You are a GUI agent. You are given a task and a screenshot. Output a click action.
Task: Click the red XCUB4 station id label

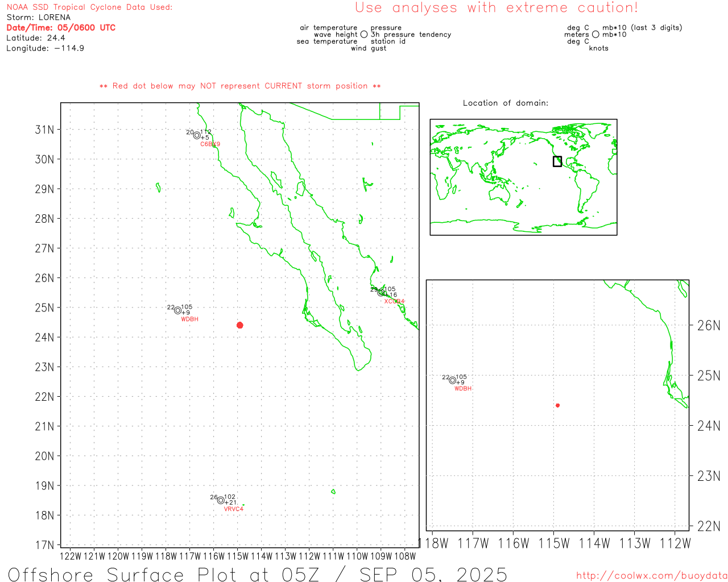394,301
